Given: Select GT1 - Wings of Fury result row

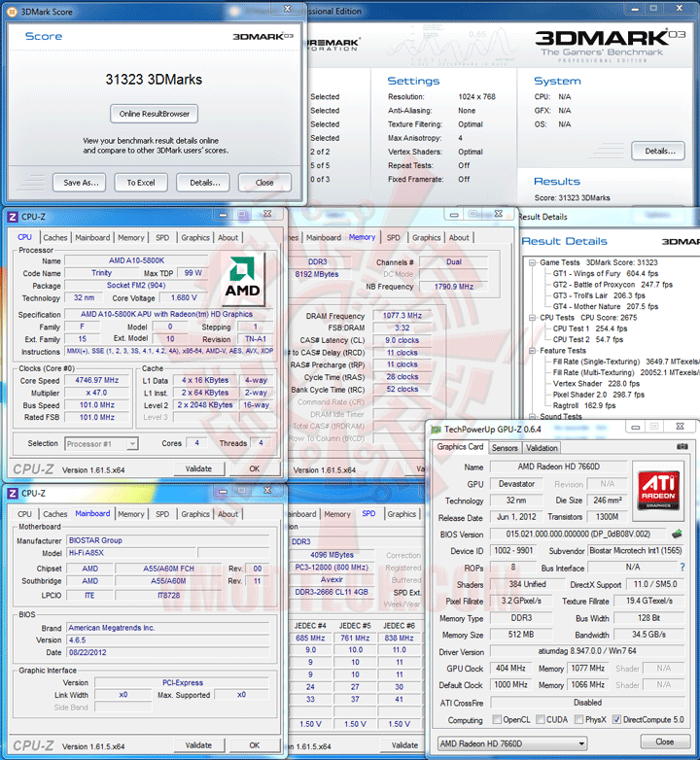Looking at the screenshot, I should tap(606, 273).
